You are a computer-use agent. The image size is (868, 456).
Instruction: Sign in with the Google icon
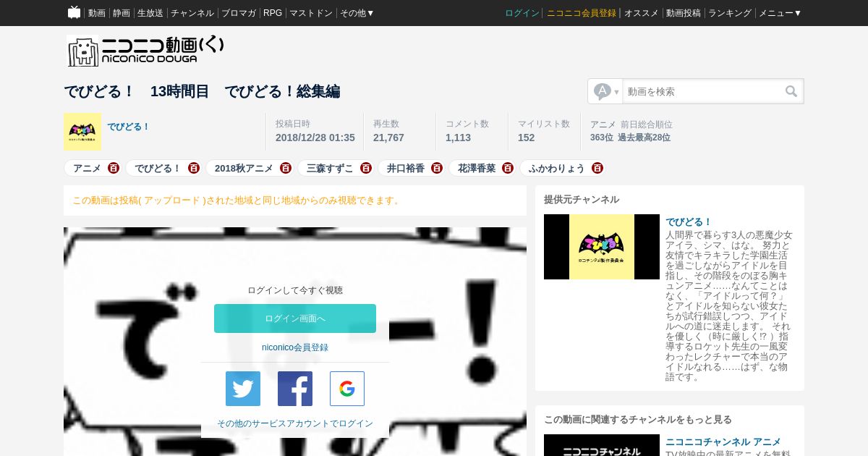(x=347, y=389)
